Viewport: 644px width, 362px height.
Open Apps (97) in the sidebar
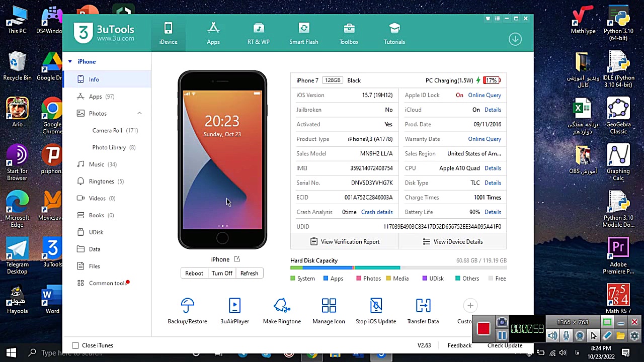pos(107,97)
